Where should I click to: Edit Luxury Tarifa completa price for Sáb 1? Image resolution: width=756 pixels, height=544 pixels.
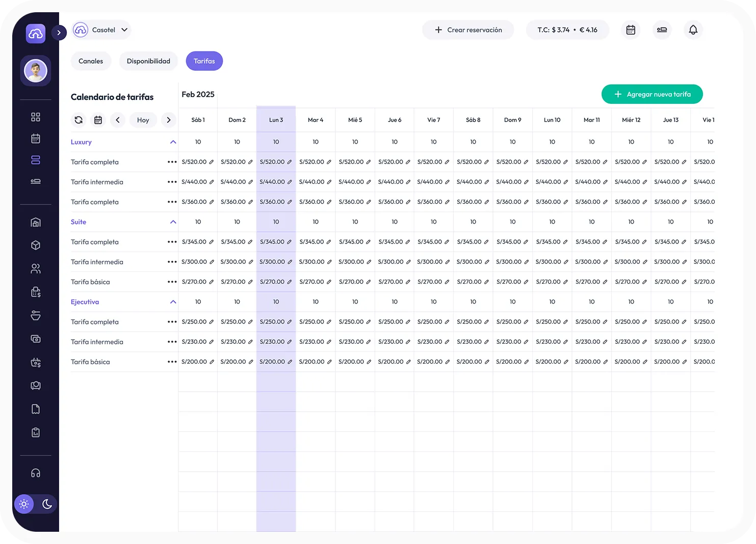212,162
